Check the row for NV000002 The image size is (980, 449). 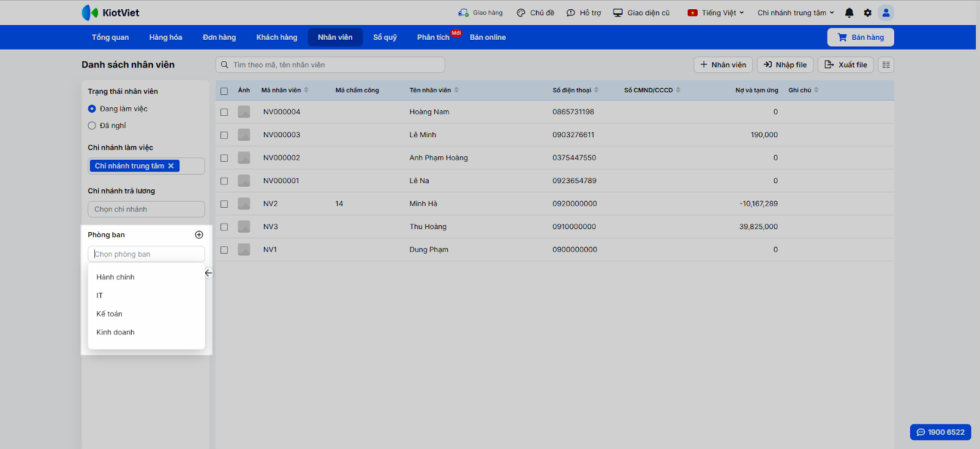[224, 158]
